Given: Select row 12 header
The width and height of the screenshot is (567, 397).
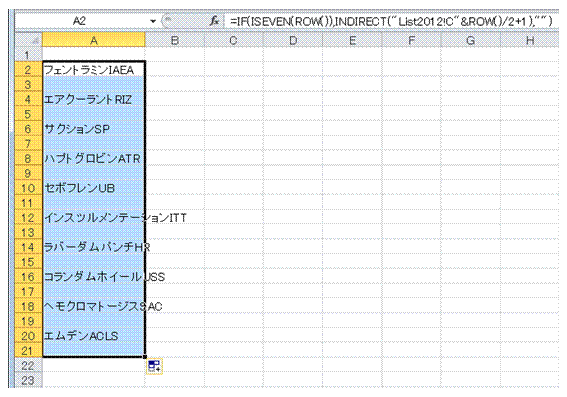Looking at the screenshot, I should click(28, 218).
